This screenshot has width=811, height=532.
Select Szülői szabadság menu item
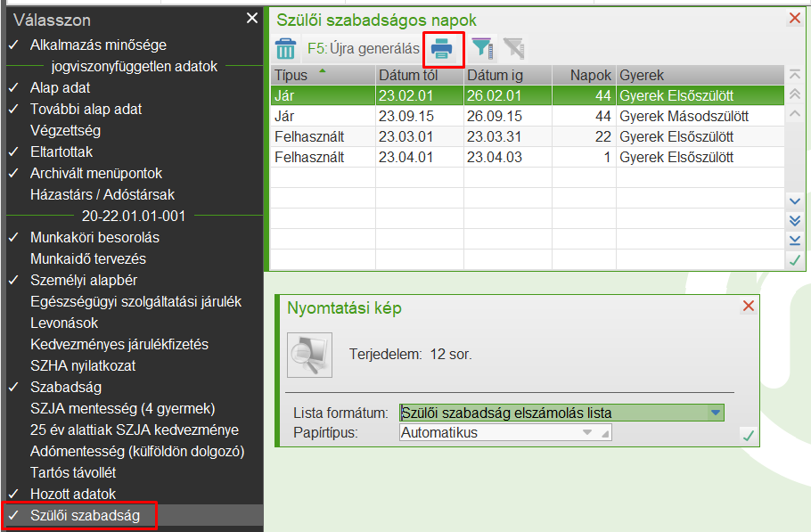(85, 515)
